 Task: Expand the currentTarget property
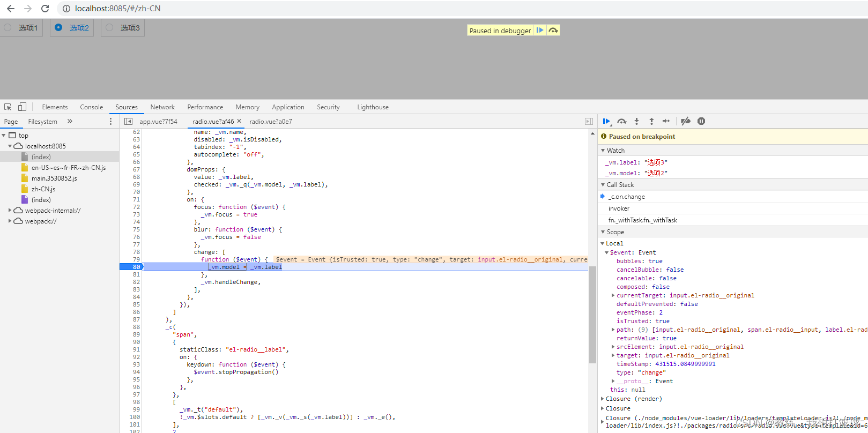click(x=613, y=295)
